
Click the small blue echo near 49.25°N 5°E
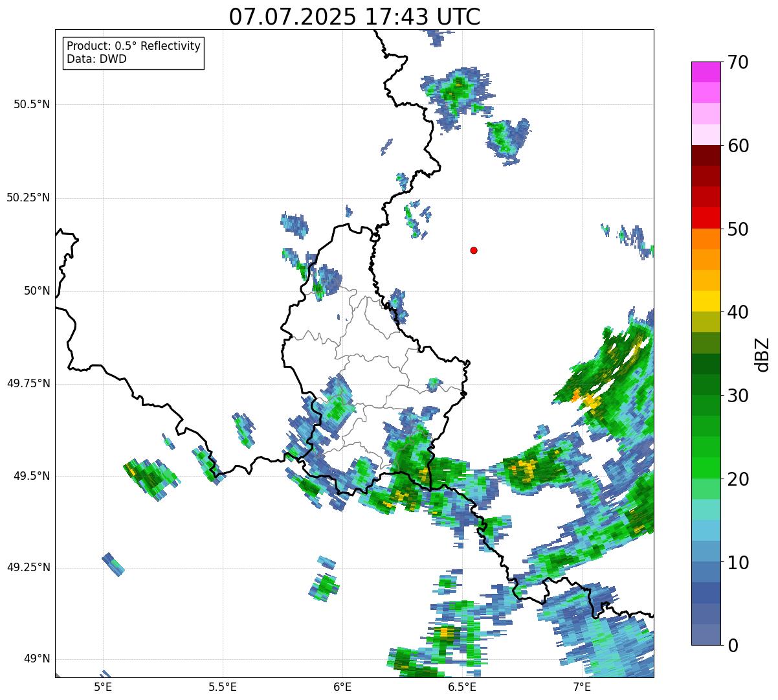[x=113, y=564]
